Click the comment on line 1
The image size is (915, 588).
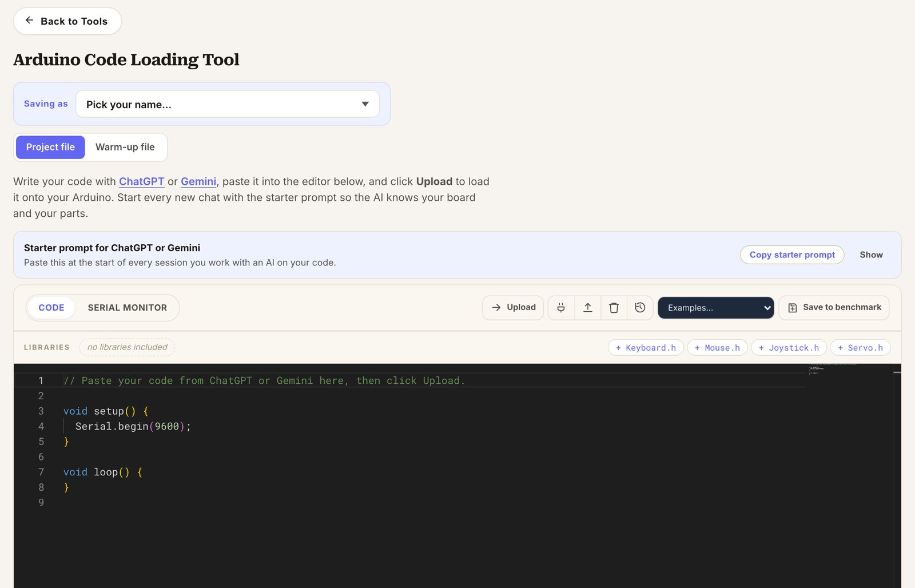coord(264,380)
